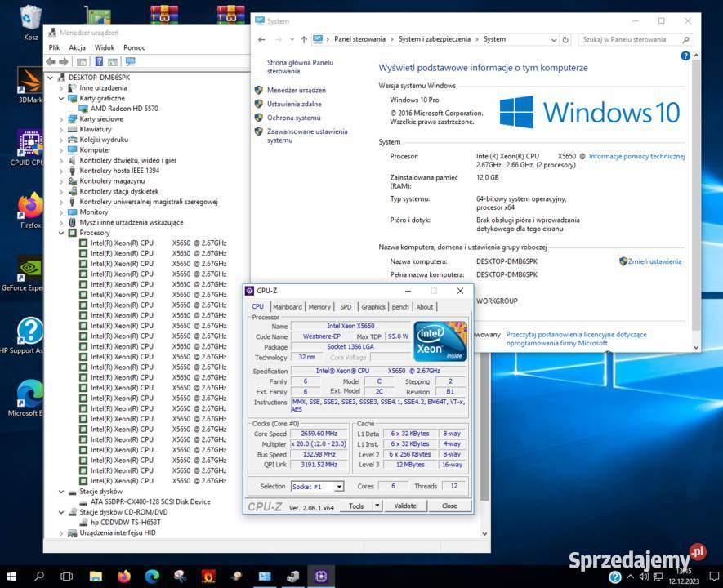Click the System window vertical scrollbar
723x588 pixels.
click(x=696, y=201)
